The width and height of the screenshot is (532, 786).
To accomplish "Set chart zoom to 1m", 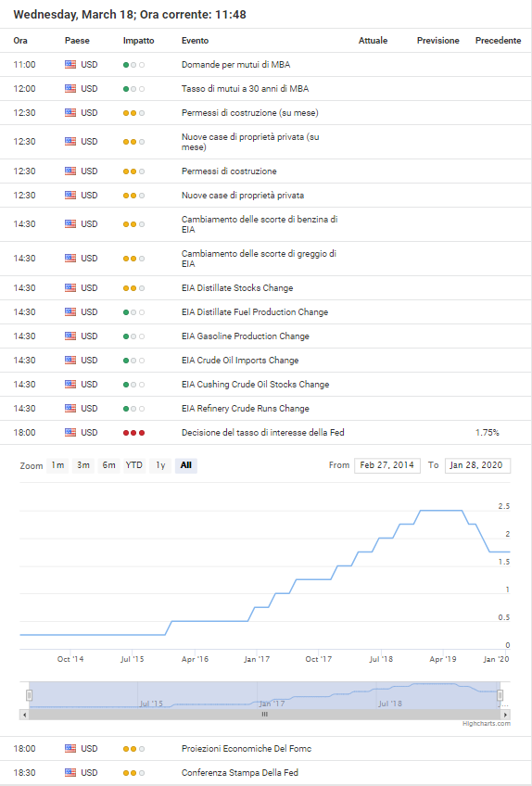I will [x=57, y=465].
